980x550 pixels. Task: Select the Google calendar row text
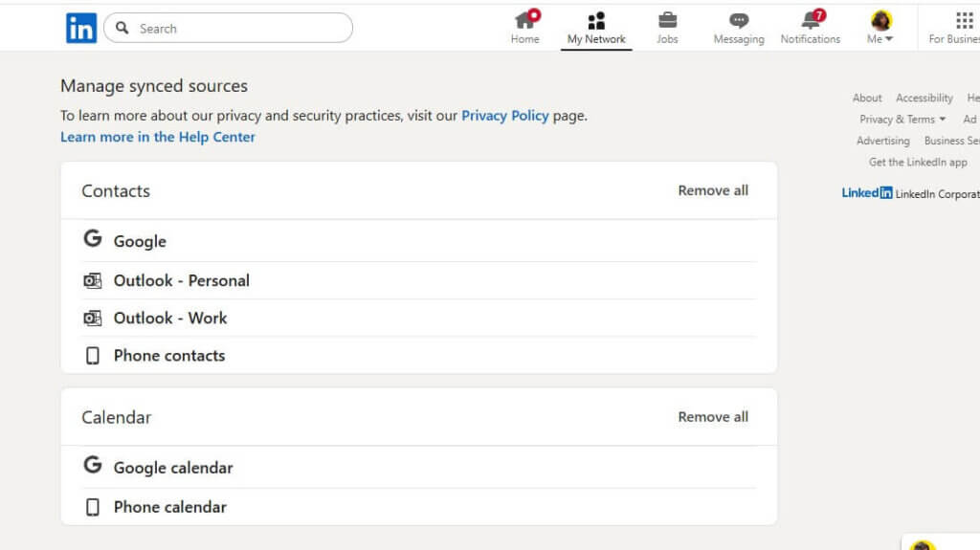click(172, 468)
